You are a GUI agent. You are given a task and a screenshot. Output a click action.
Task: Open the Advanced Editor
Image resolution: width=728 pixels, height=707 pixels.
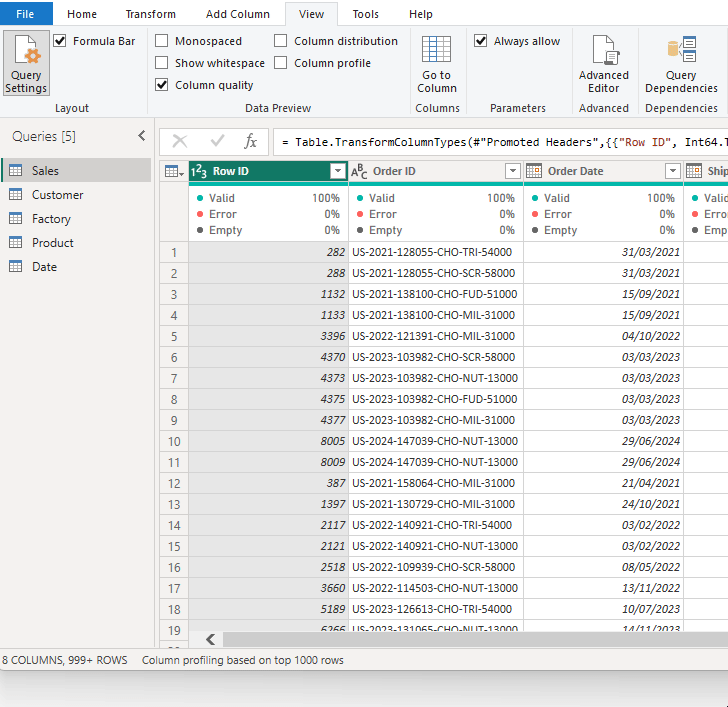(x=604, y=64)
